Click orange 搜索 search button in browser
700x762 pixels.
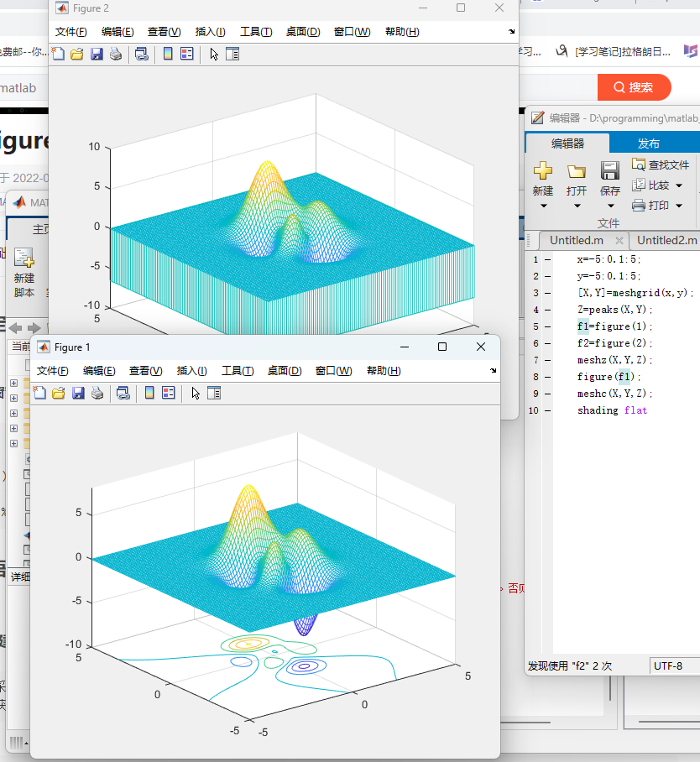pos(634,87)
